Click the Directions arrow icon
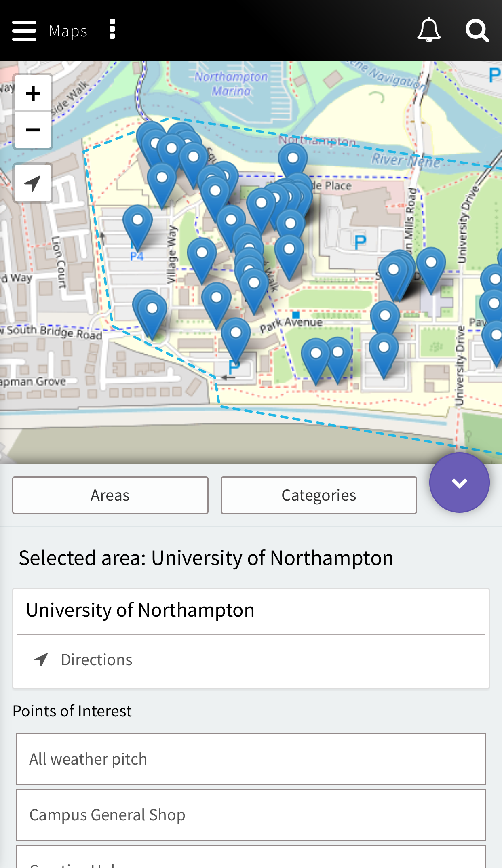502x868 pixels. point(41,660)
